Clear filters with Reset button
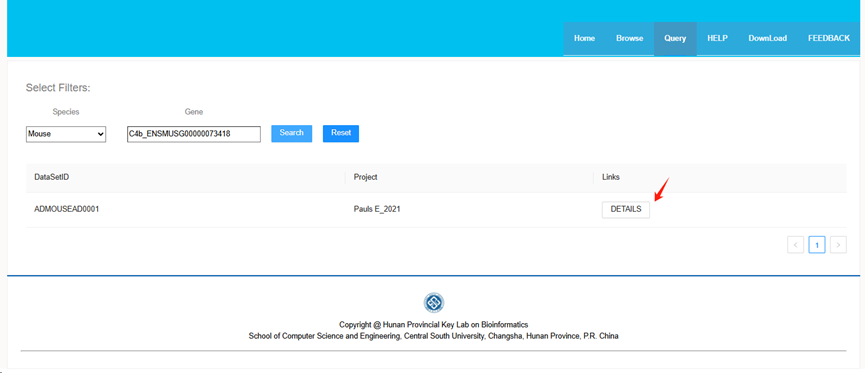The width and height of the screenshot is (865, 373). click(x=341, y=134)
